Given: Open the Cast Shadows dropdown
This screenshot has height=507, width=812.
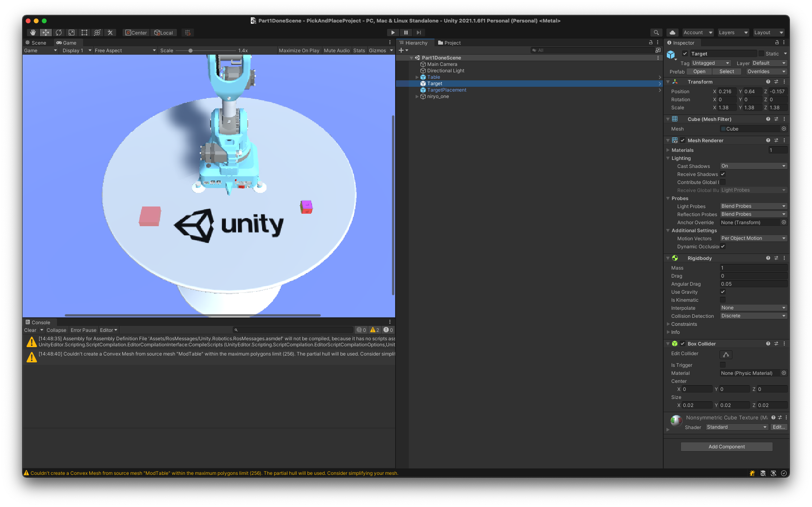Looking at the screenshot, I should pyautogui.click(x=753, y=166).
